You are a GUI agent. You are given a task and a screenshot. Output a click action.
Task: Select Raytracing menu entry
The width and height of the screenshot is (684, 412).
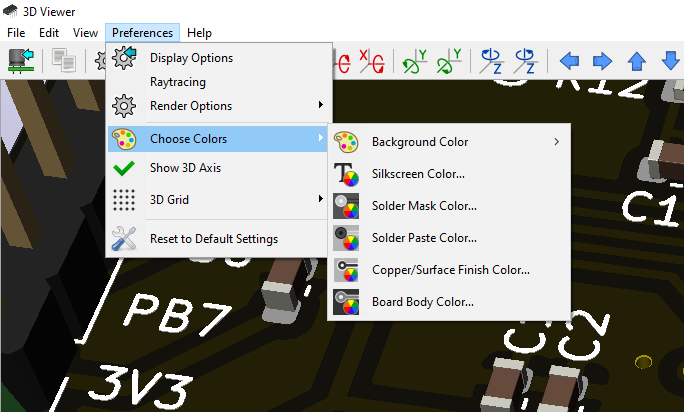click(217, 82)
